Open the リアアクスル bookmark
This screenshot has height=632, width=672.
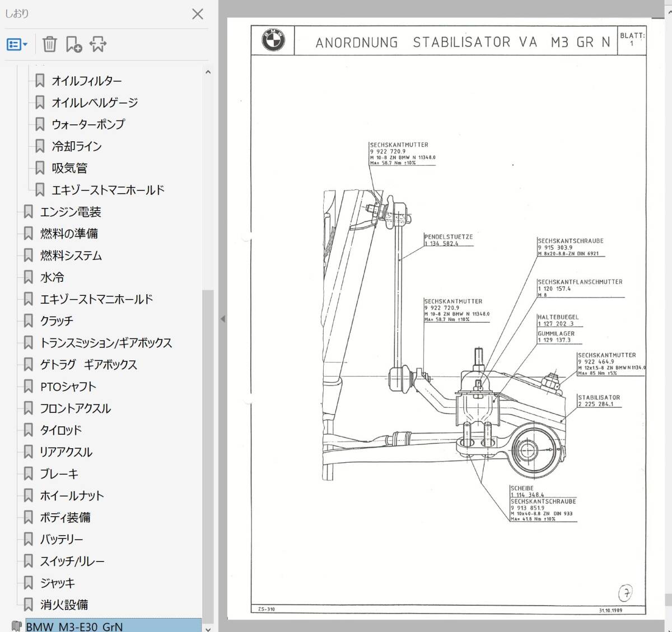tap(66, 452)
